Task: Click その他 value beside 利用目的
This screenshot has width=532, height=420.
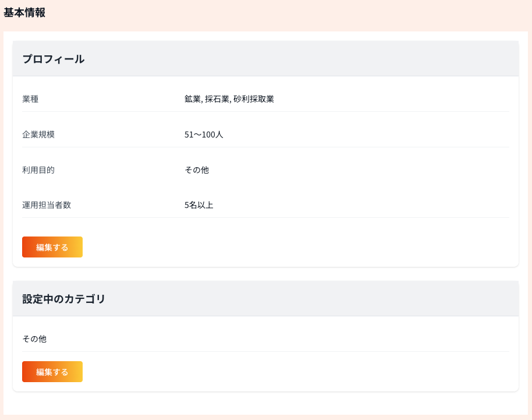Action: pos(197,170)
